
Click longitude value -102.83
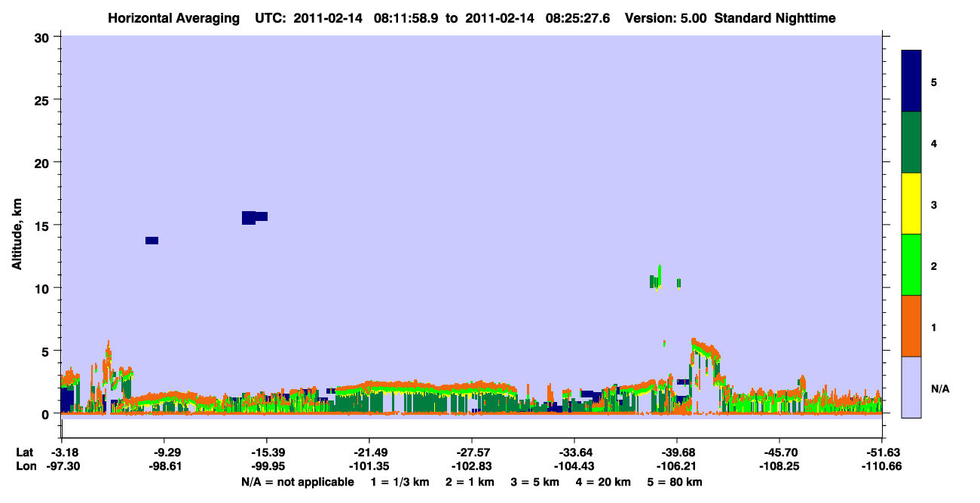pos(471,466)
